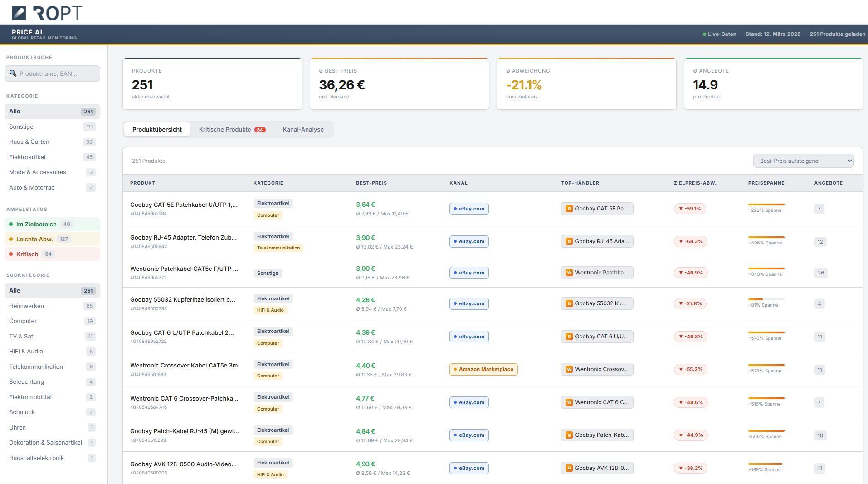The image size is (868, 484).
Task: Open the Produktübersicht tab
Action: click(x=157, y=130)
